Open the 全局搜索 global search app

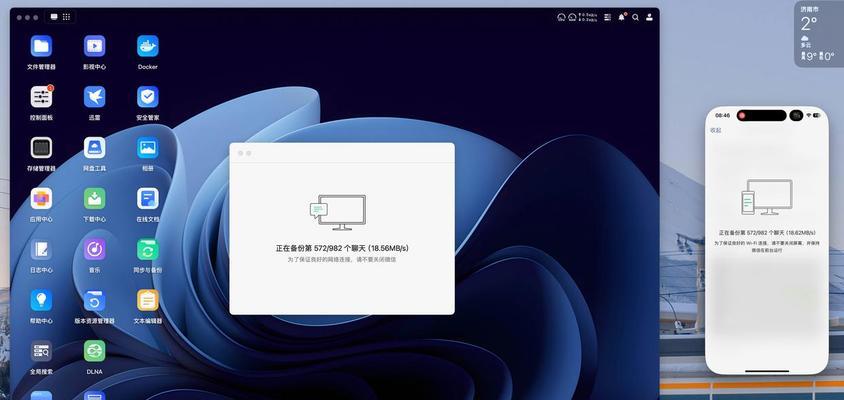pos(41,351)
